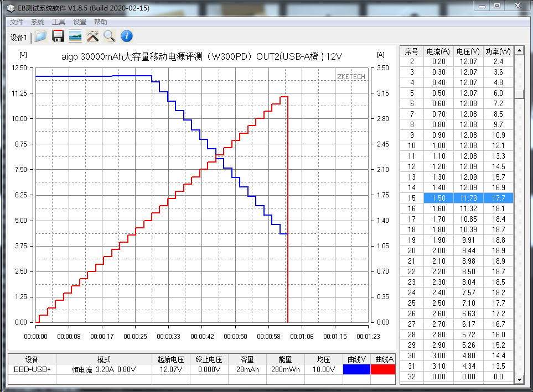533x392 pixels.
Task: Click the 容量 header in bottom table
Action: [x=247, y=359]
